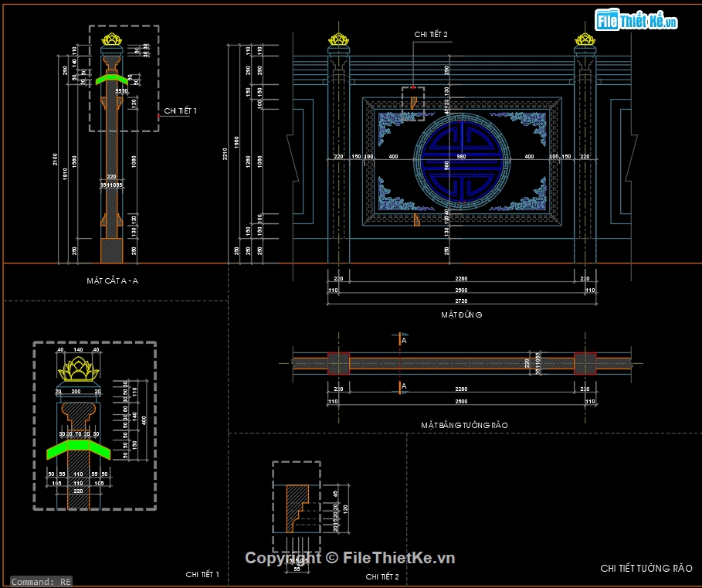
Task: Select the right red column square in plan
Action: click(585, 363)
